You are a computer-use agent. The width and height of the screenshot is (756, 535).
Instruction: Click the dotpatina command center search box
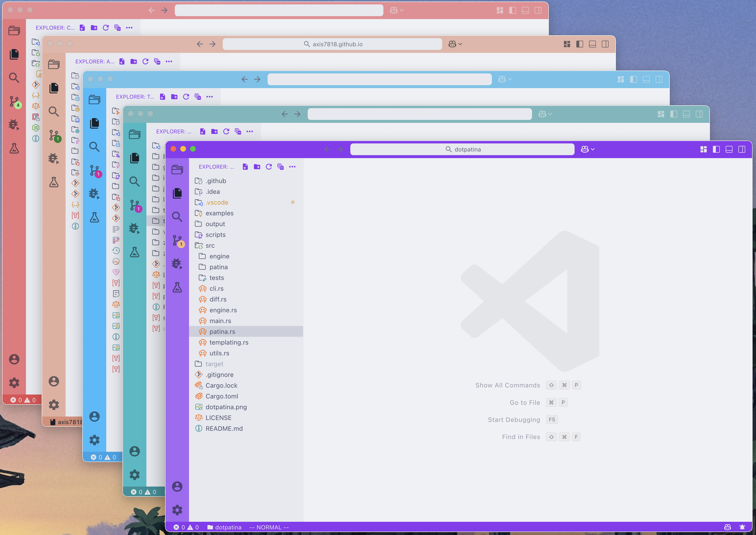click(x=462, y=149)
